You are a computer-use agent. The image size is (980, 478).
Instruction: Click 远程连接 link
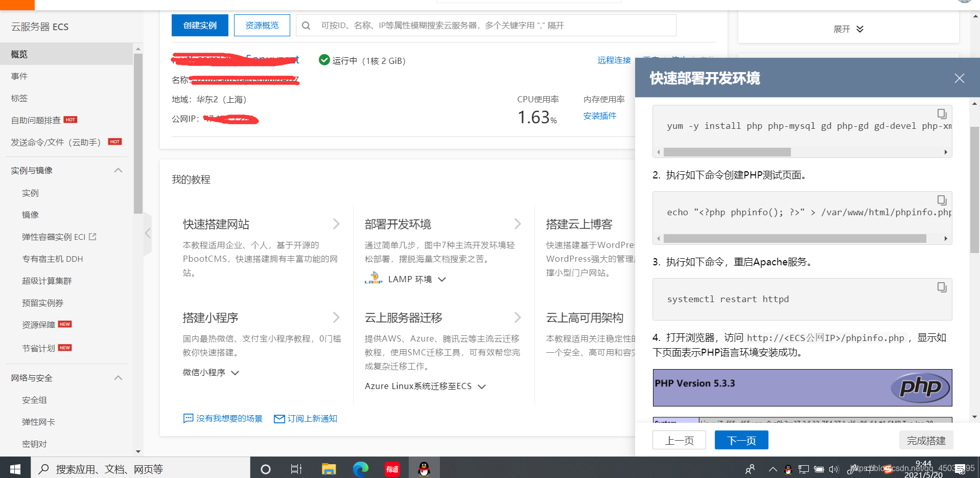point(614,60)
